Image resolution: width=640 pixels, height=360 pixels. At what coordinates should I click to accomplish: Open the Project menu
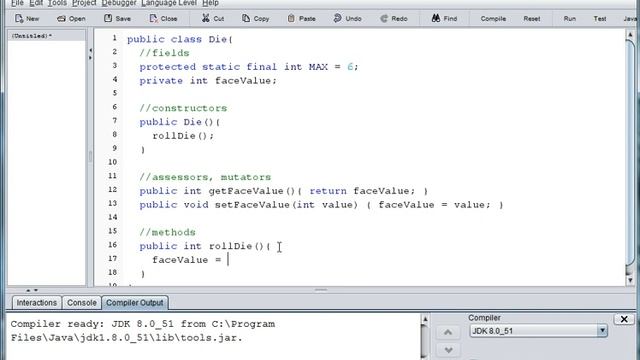[x=84, y=3]
